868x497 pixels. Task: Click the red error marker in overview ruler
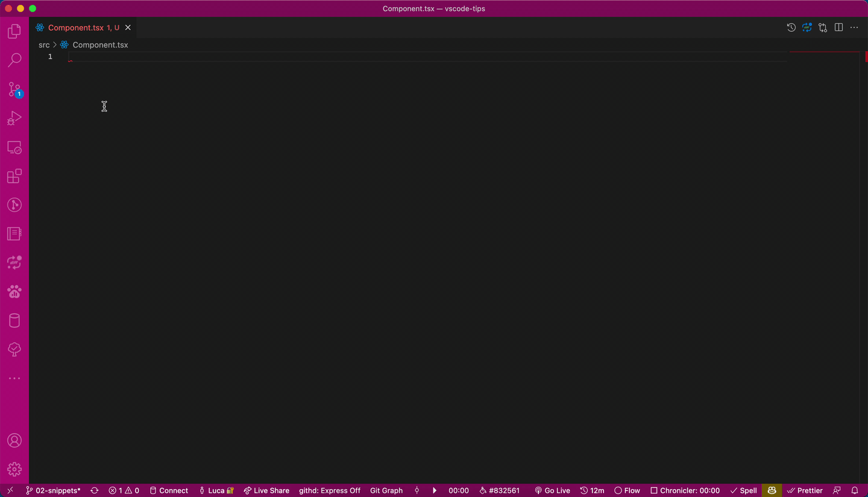[866, 58]
